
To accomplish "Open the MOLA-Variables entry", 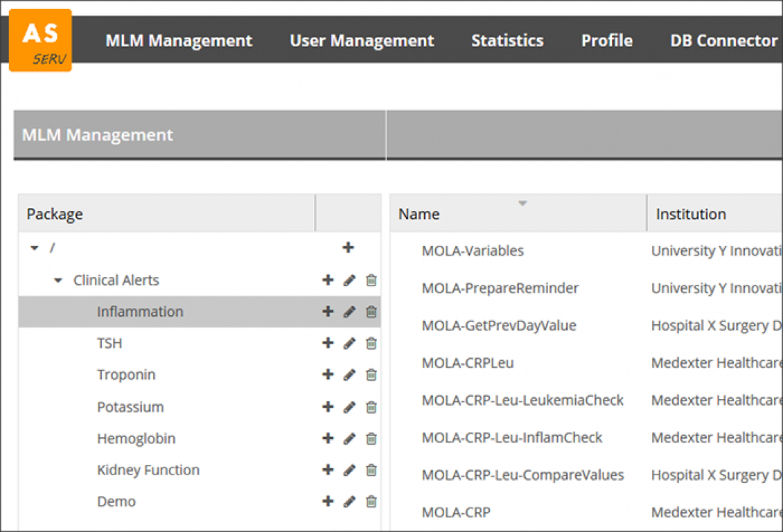I will 473,251.
